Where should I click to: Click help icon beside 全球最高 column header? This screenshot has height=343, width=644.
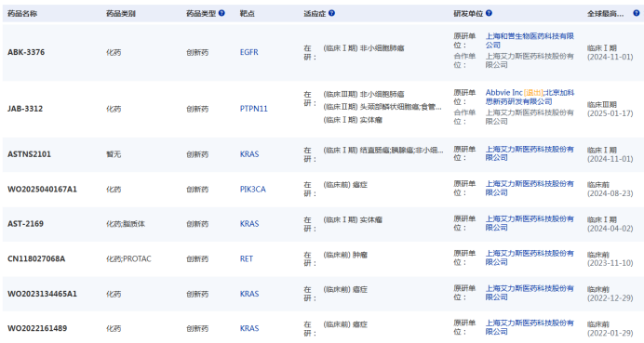tap(637, 13)
